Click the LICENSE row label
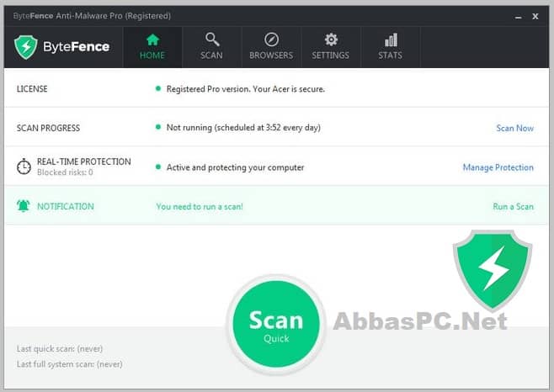The image size is (554, 392). [32, 89]
